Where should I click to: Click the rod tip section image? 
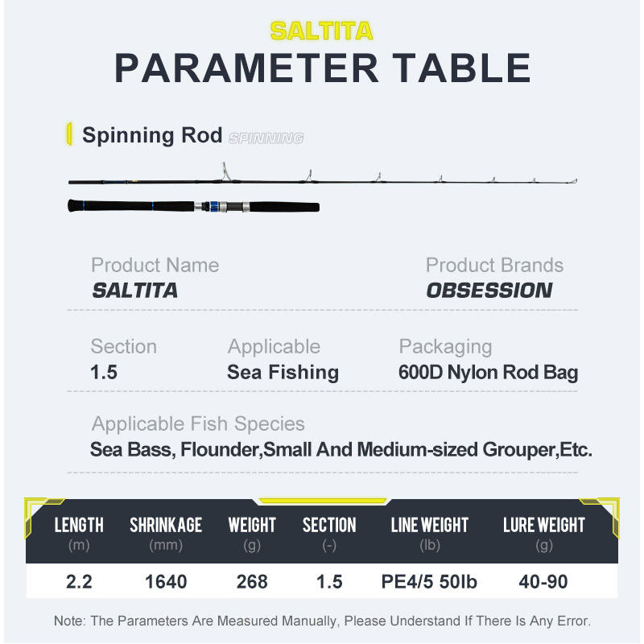[322, 180]
